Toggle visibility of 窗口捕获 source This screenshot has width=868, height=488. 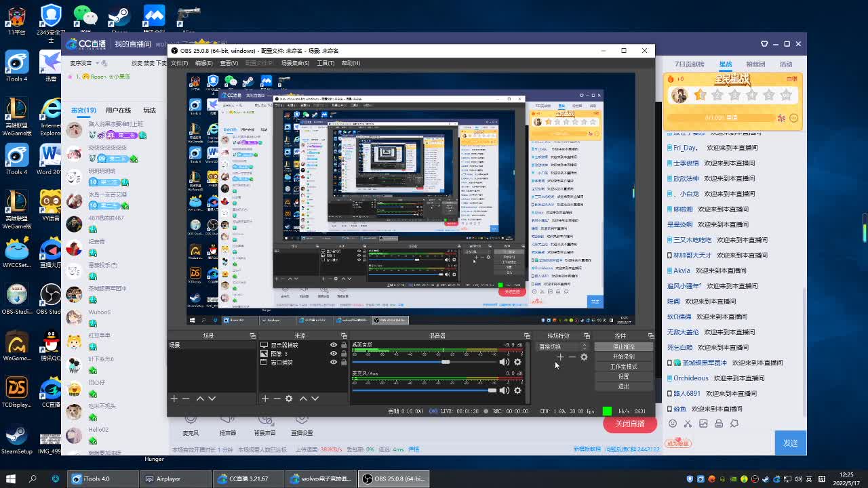point(333,363)
